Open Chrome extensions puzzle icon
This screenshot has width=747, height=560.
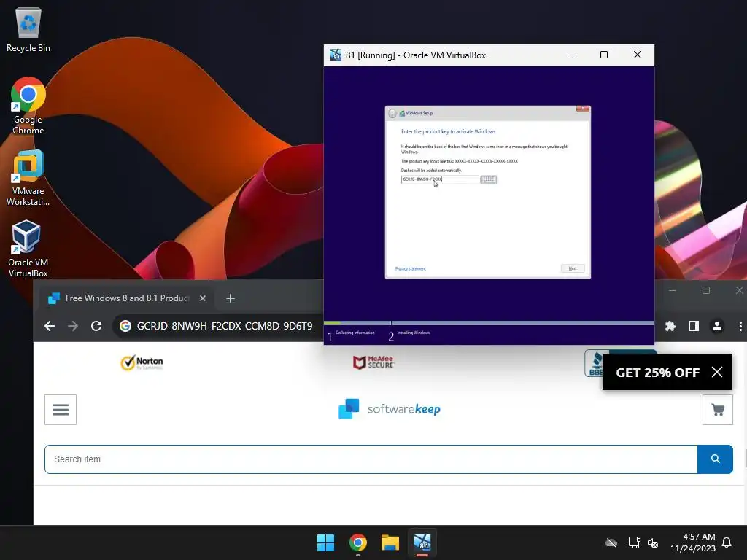(670, 326)
